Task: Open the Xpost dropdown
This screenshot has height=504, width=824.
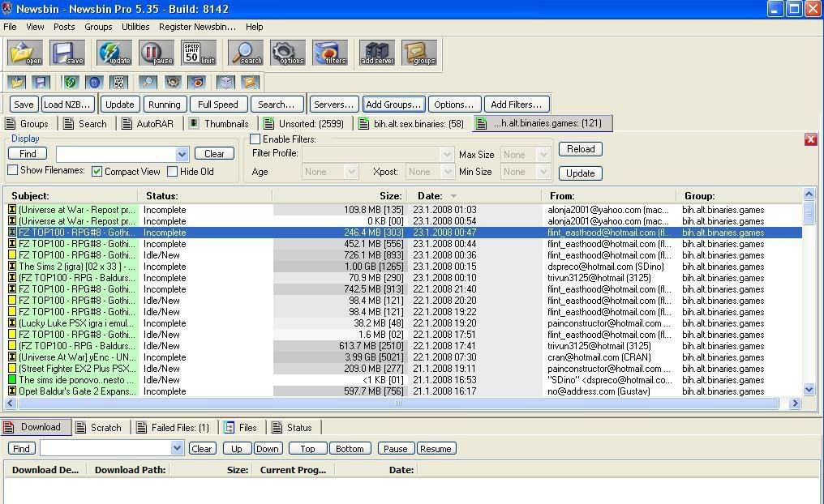Action: tap(447, 172)
